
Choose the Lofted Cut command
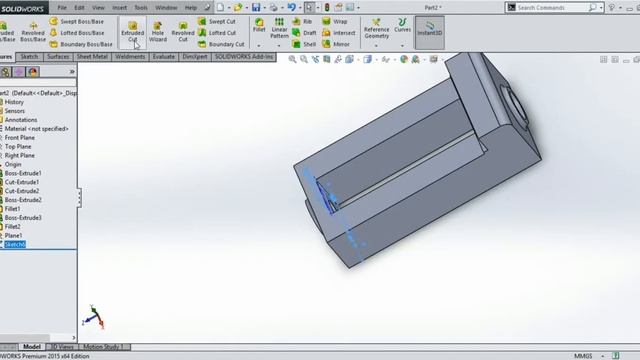[217, 33]
